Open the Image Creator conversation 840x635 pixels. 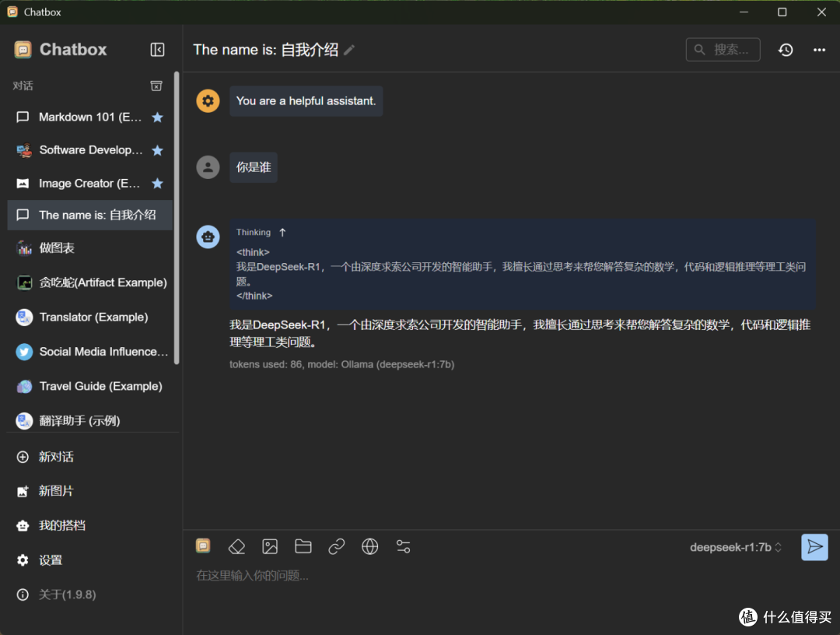pos(89,184)
